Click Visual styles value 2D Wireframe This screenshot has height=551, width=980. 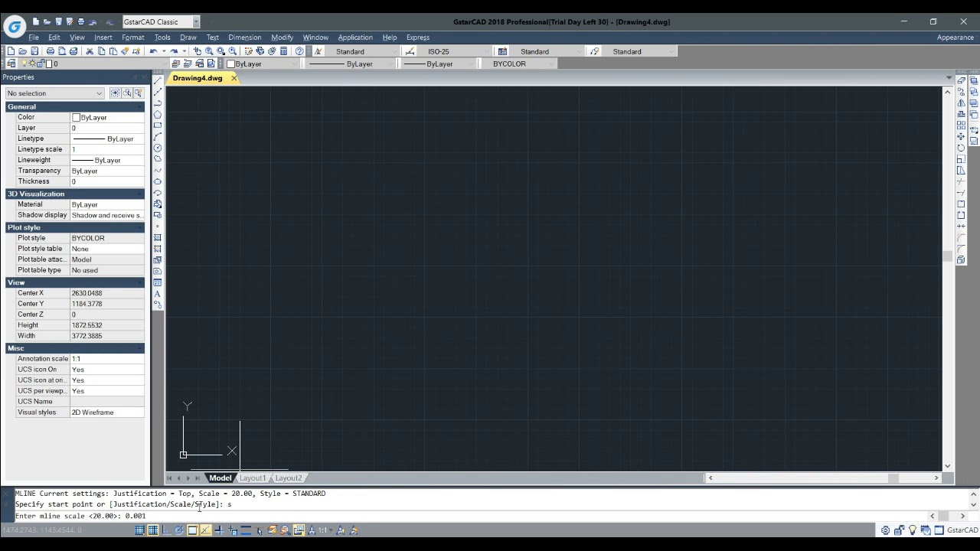pos(106,412)
